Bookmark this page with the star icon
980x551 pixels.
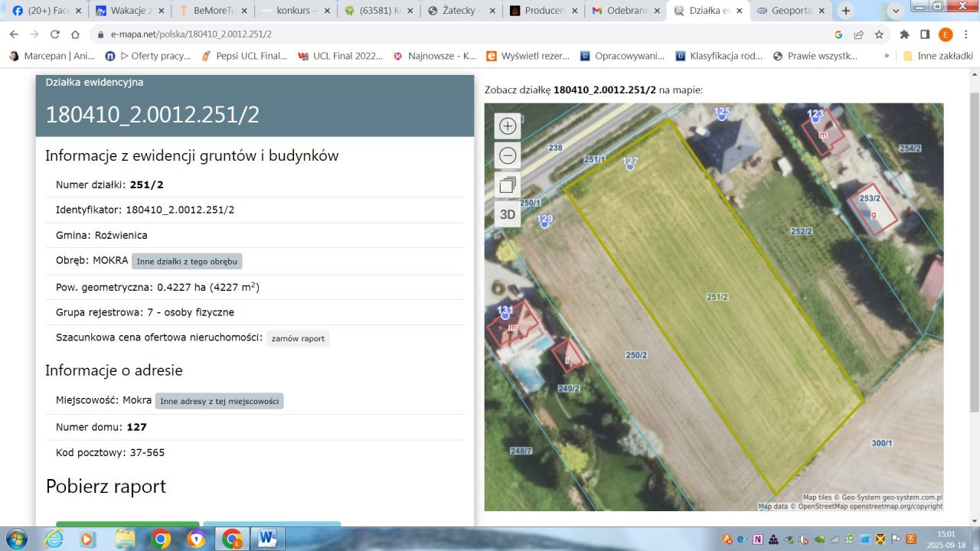[x=879, y=34]
